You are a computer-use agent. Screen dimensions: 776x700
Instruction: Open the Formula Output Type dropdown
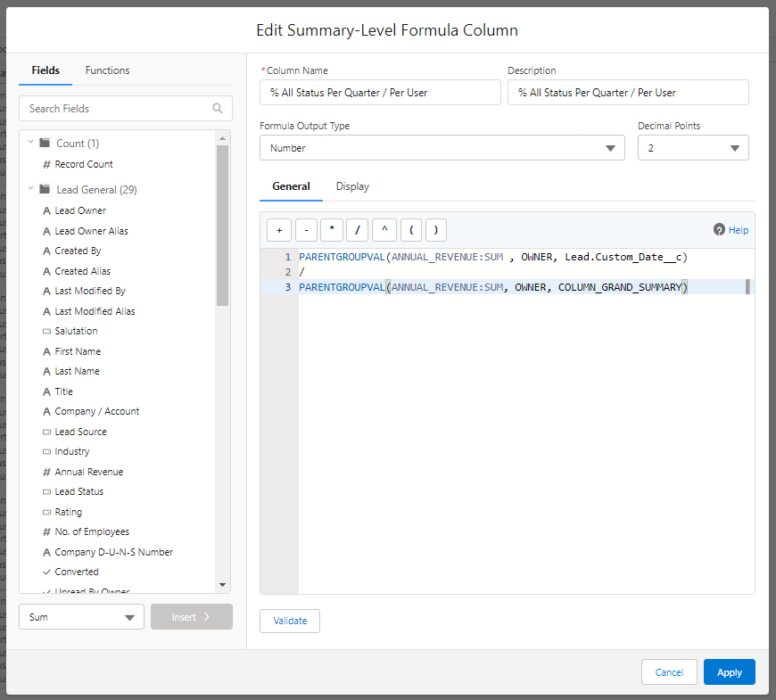[442, 148]
